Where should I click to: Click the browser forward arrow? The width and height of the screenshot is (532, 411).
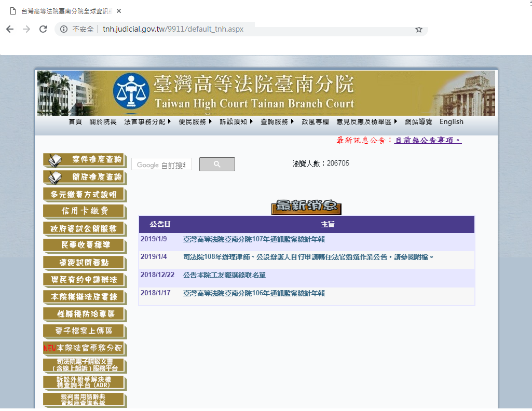pos(26,29)
